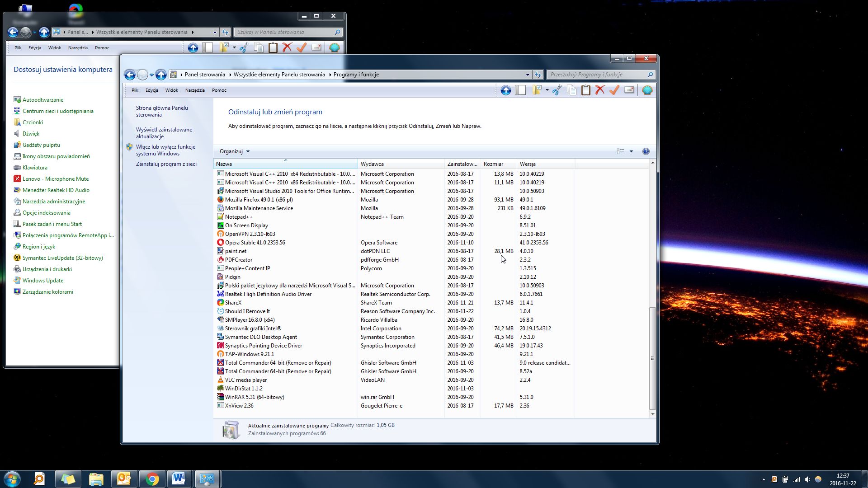Open Outlook from the taskbar
868x488 pixels.
(124, 479)
